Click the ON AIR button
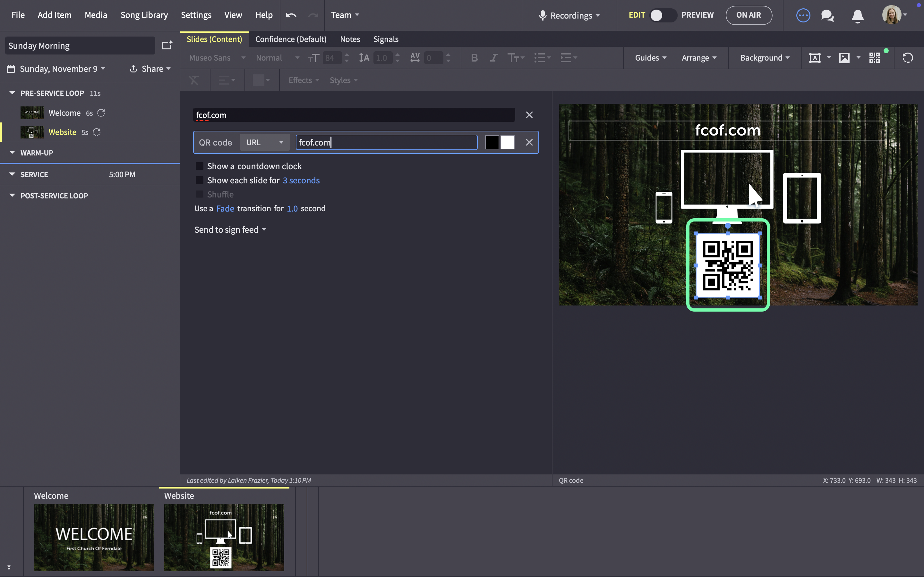924x577 pixels. (x=749, y=15)
